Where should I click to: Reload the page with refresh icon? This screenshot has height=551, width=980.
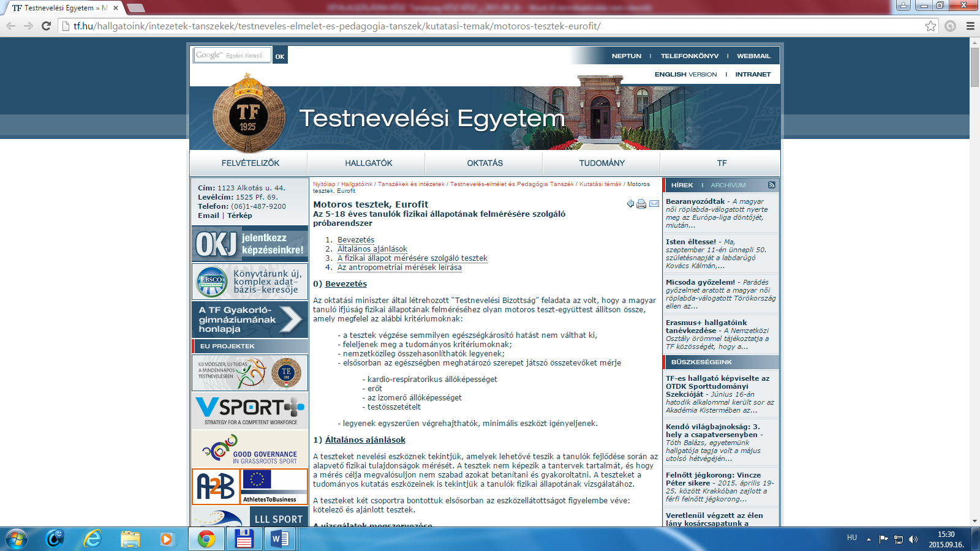pos(46,26)
